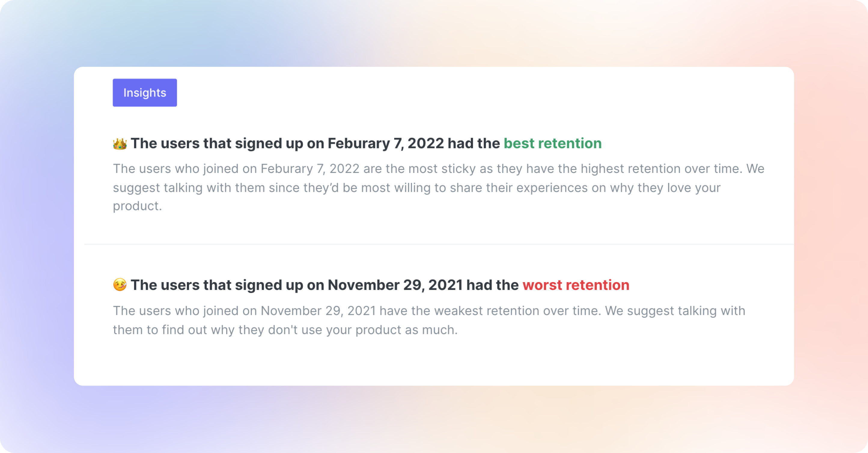868x453 pixels.
Task: Click the Insights tab label
Action: pyautogui.click(x=145, y=93)
